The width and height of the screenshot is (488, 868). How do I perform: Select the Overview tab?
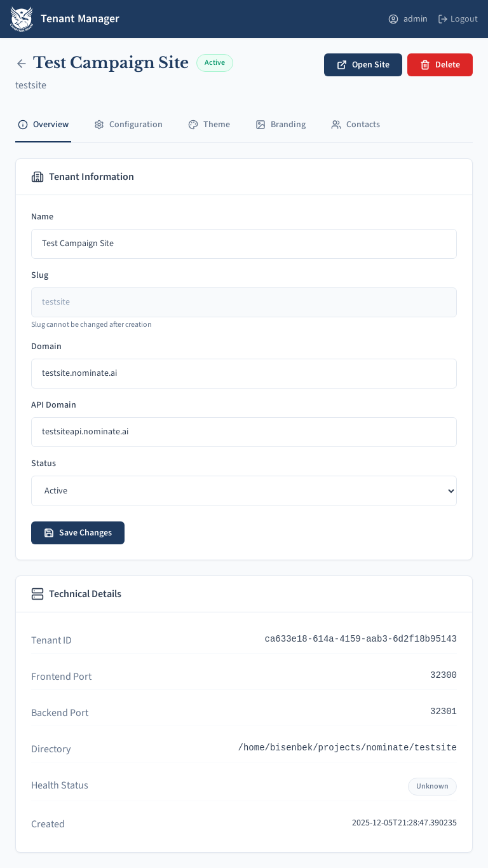(43, 125)
